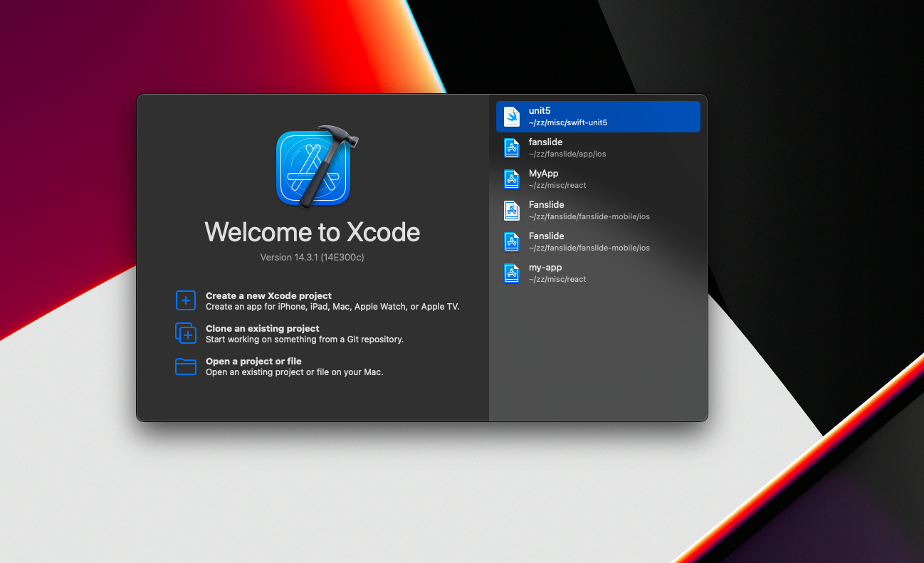Click the ~/zz/misc/swift-unit5 path text
The image size is (924, 563).
click(x=567, y=122)
